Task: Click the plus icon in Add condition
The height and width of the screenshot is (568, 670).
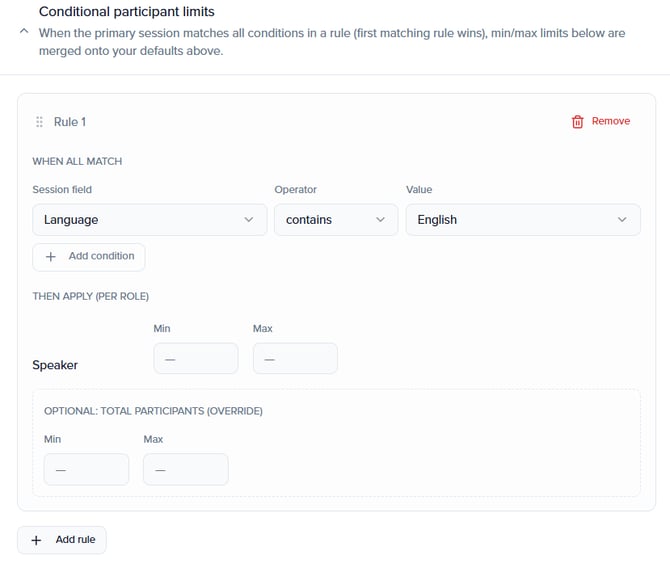Action: pos(51,257)
